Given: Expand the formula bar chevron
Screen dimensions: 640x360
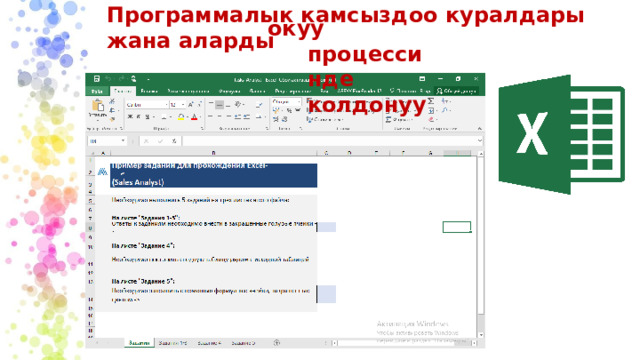Looking at the screenshot, I should (480, 141).
